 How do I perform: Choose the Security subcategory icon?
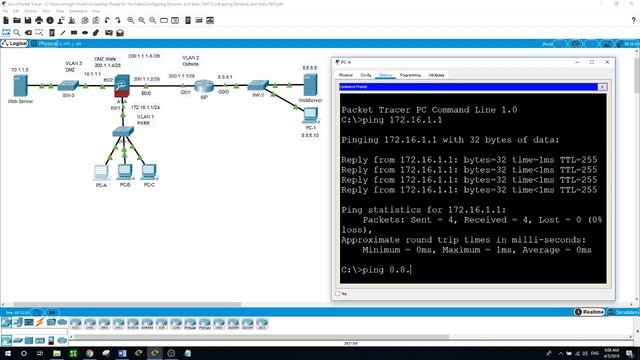click(x=51, y=340)
